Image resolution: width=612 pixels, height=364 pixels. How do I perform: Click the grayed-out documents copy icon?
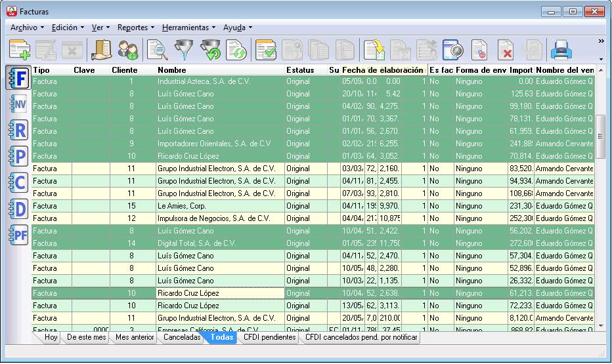coord(318,50)
